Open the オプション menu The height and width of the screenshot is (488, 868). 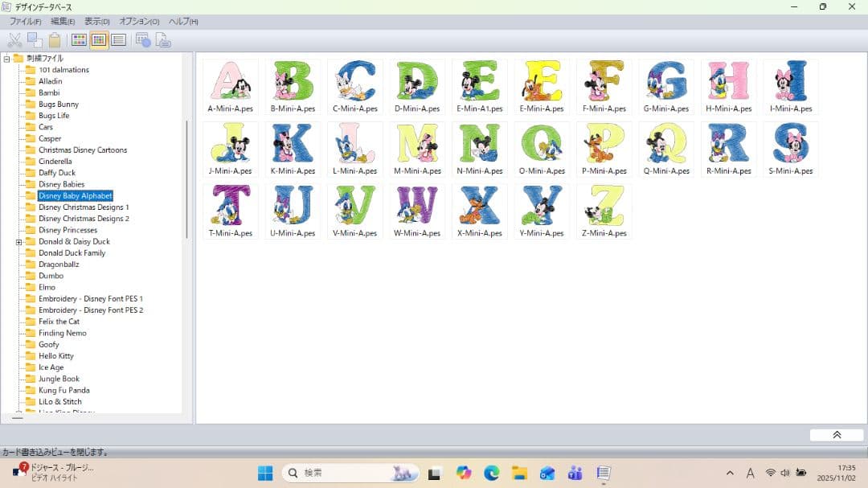[139, 21]
